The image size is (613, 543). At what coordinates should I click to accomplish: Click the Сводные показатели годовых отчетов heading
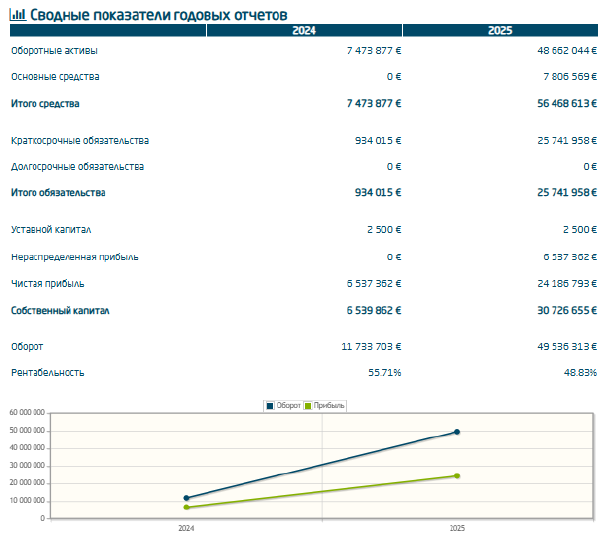coord(158,15)
